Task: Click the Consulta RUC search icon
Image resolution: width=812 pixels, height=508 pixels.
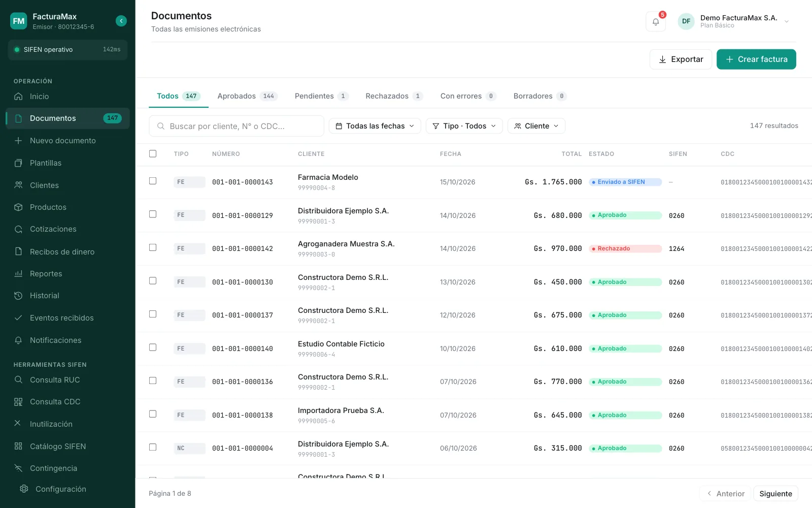Action: click(x=18, y=380)
